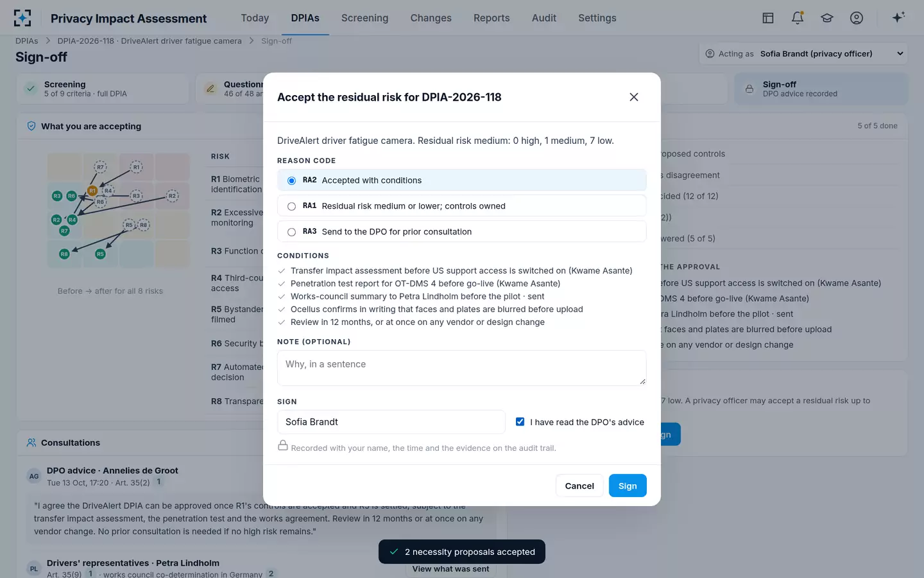
Task: Open the layout panel icon in header
Action: [768, 18]
